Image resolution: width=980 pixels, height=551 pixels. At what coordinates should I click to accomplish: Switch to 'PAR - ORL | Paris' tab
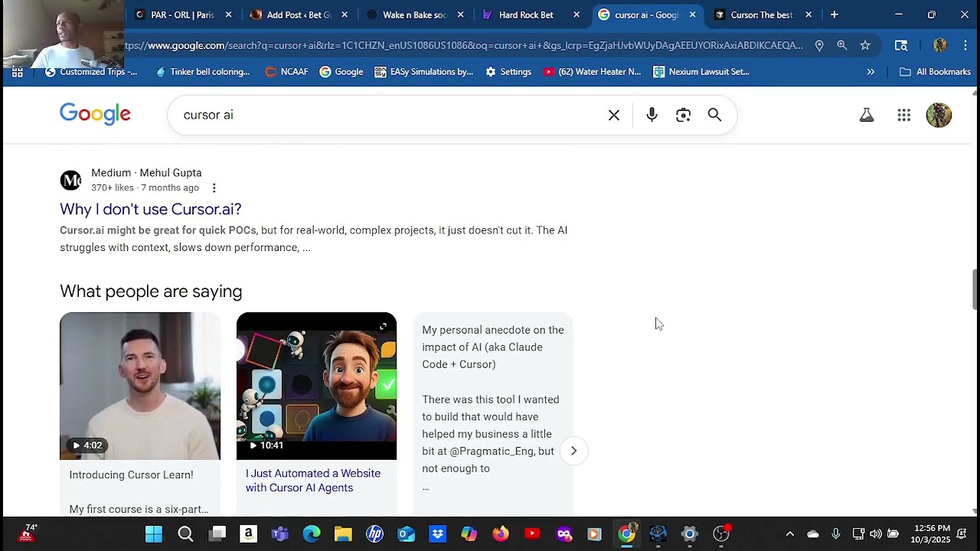[182, 15]
